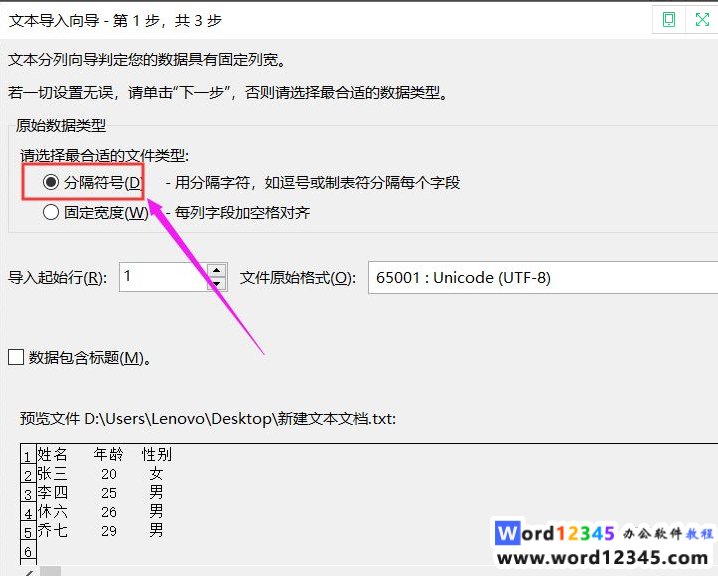Image resolution: width=718 pixels, height=576 pixels.
Task: Enable the 数据包含标题 checkbox
Action: tap(15, 357)
